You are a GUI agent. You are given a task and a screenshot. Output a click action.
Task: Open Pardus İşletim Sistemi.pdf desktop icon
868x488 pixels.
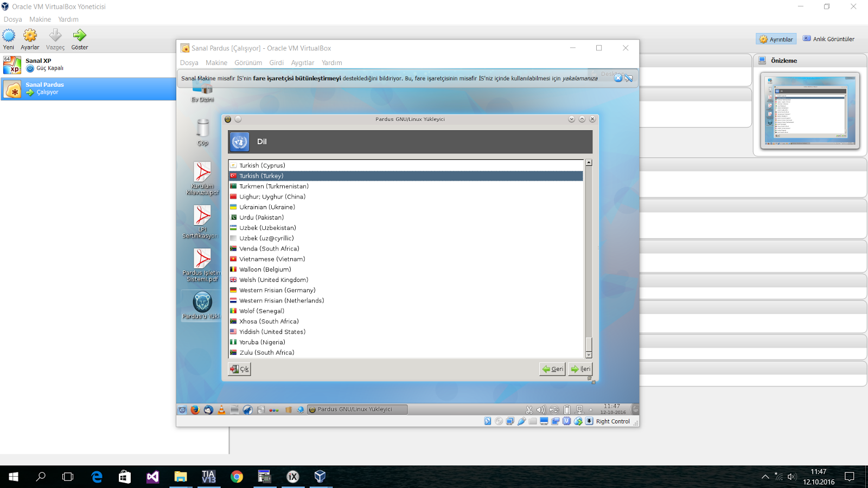pos(202,265)
